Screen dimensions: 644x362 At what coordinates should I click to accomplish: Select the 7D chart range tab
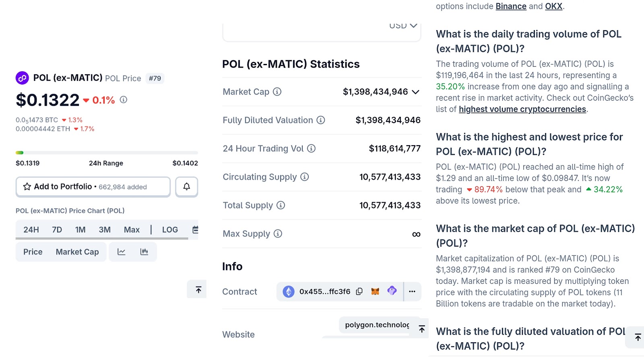pyautogui.click(x=57, y=230)
